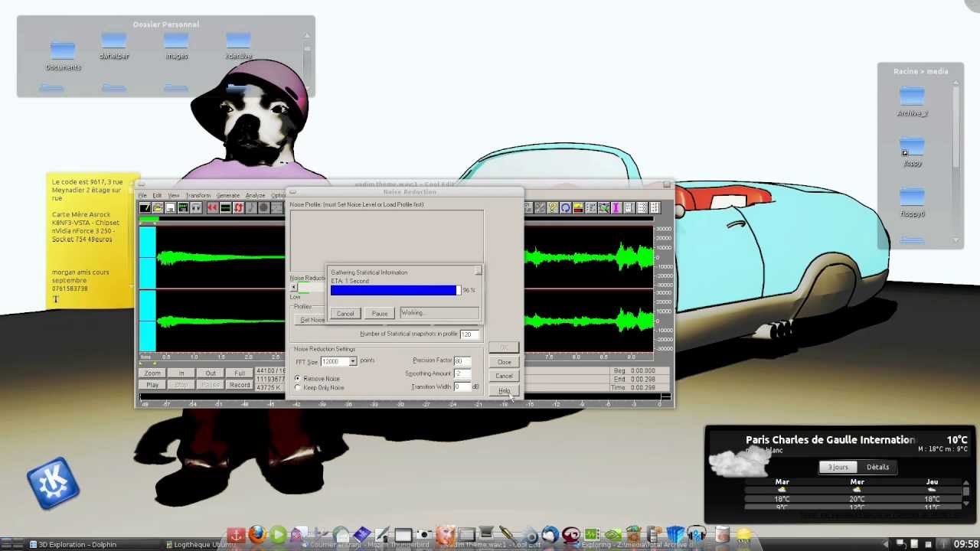The image size is (980, 551).
Task: Click the green monitor graph icon in the dock
Action: point(591,535)
